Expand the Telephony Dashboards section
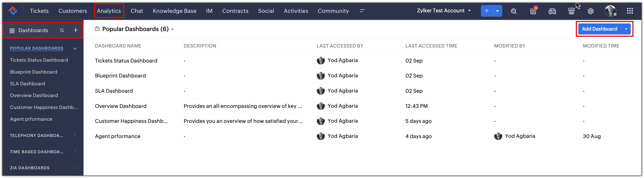 pos(75,135)
